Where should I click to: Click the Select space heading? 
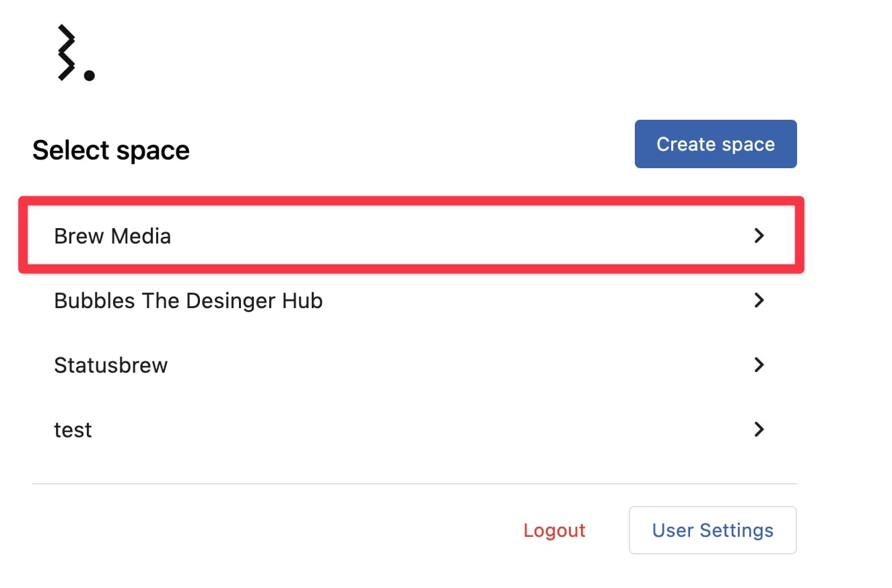point(111,150)
